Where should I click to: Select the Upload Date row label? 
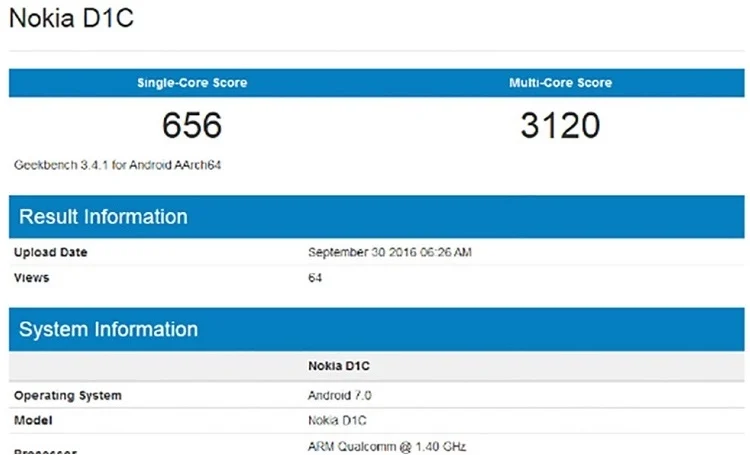[x=50, y=252]
